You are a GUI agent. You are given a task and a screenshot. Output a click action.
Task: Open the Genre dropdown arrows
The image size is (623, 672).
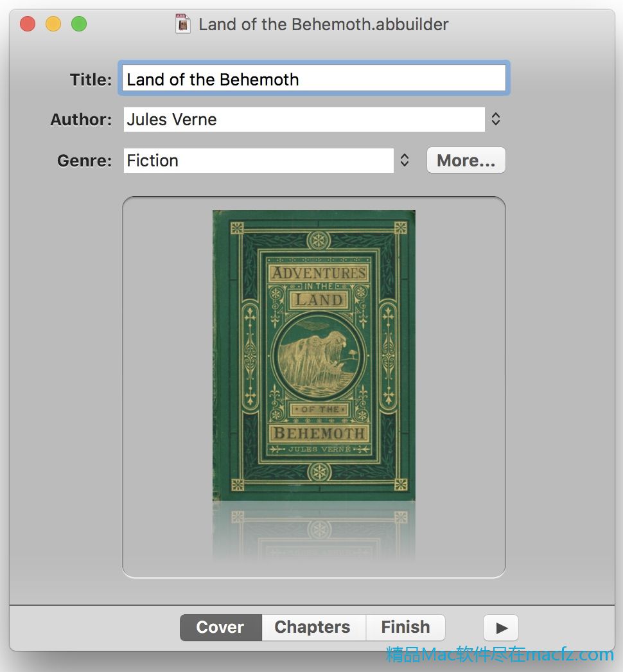tap(405, 161)
